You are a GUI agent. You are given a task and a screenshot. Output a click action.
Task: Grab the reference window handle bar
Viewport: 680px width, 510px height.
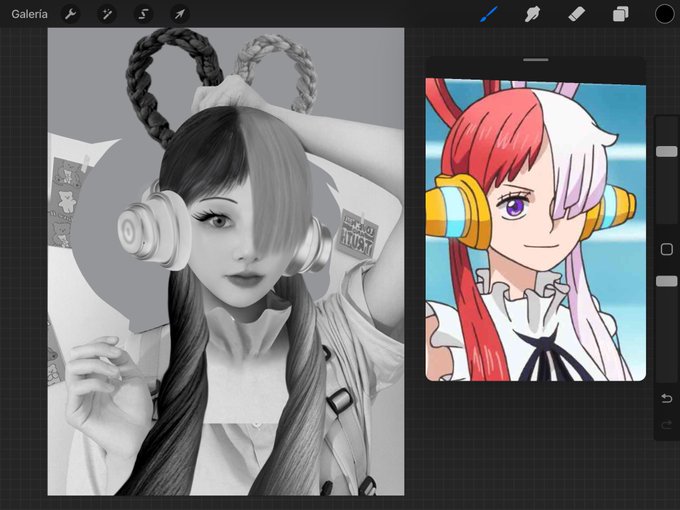pos(536,60)
